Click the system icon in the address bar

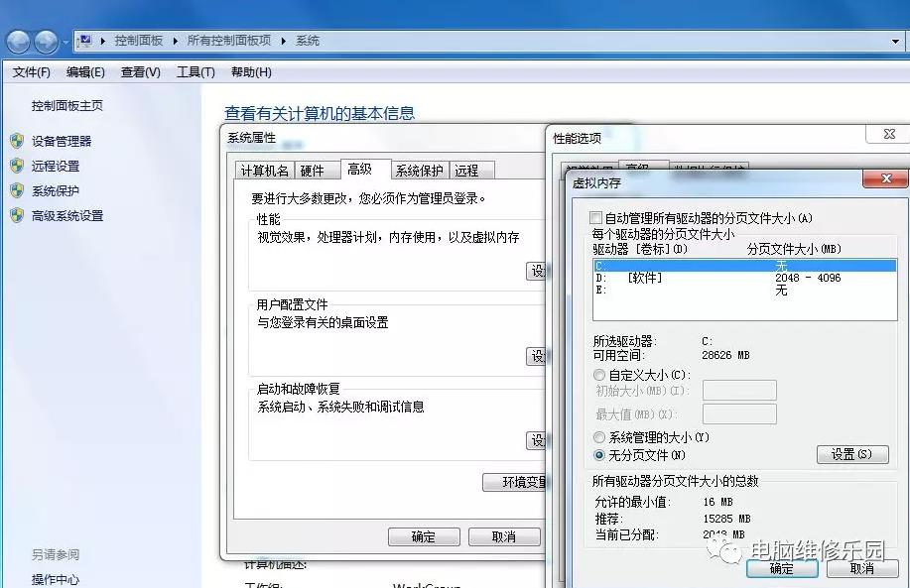pyautogui.click(x=87, y=40)
